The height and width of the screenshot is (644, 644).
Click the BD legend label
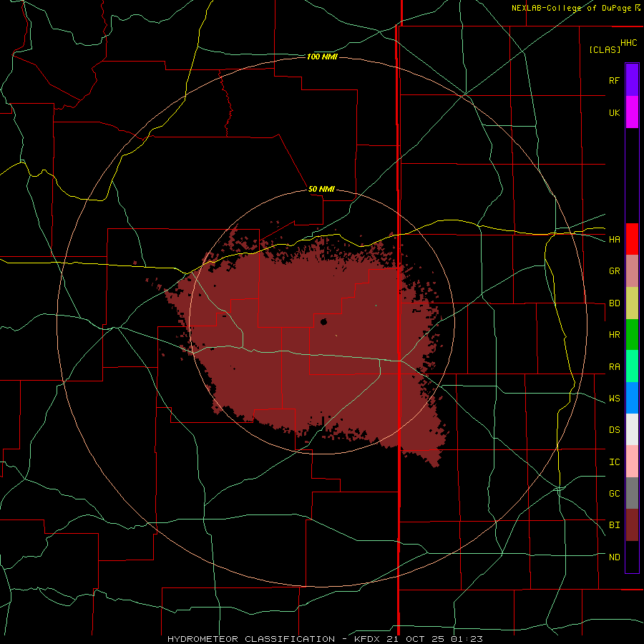[614, 303]
